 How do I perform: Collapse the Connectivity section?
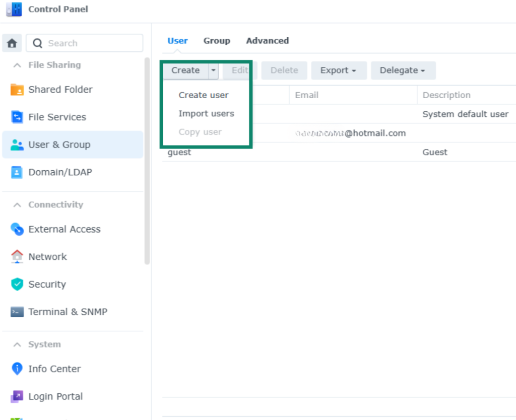click(17, 205)
